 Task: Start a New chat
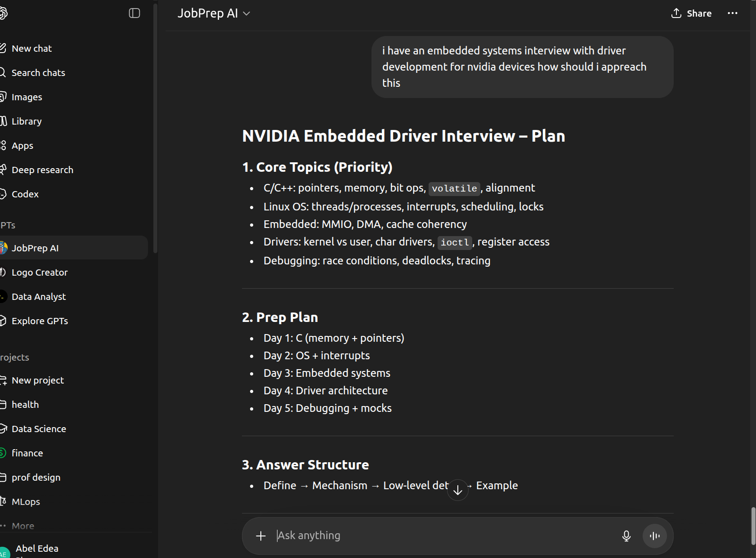point(31,49)
